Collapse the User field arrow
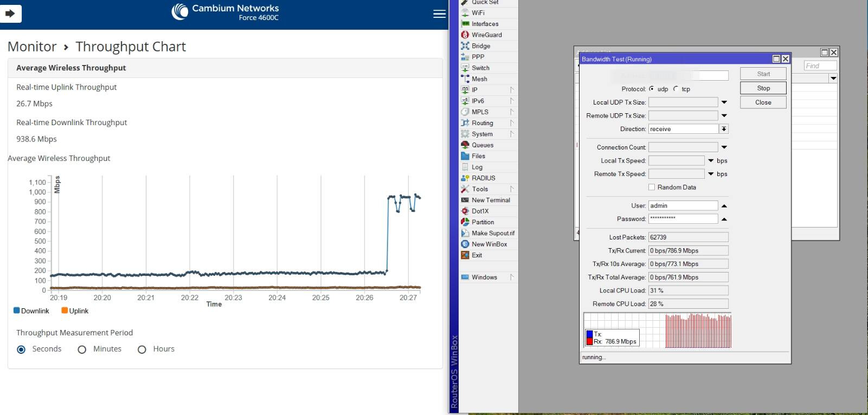Image resolution: width=868 pixels, height=415 pixels. pyautogui.click(x=724, y=206)
